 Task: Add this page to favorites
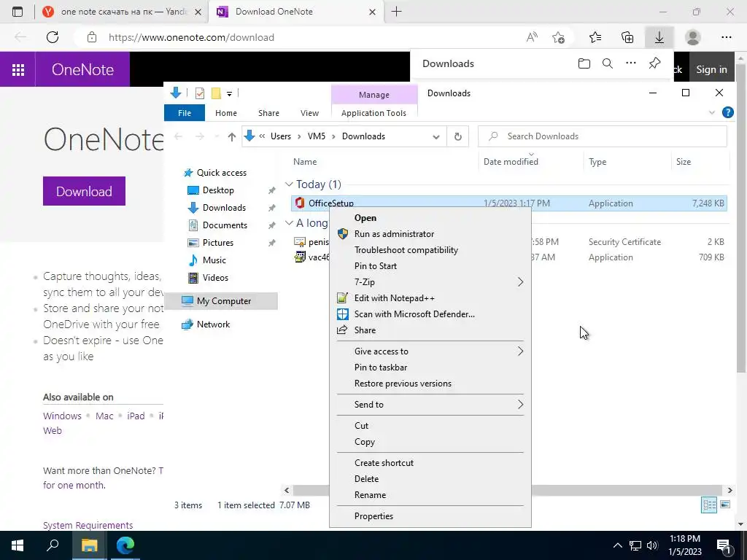(558, 37)
